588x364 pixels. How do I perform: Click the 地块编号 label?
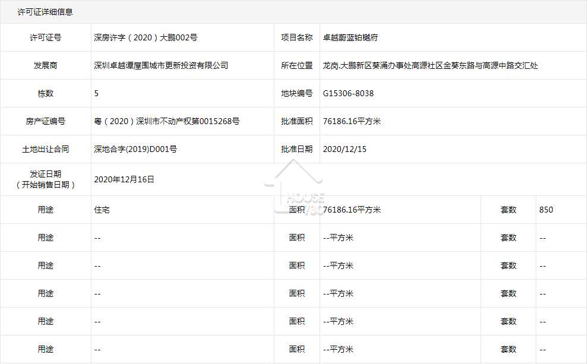[x=296, y=93]
